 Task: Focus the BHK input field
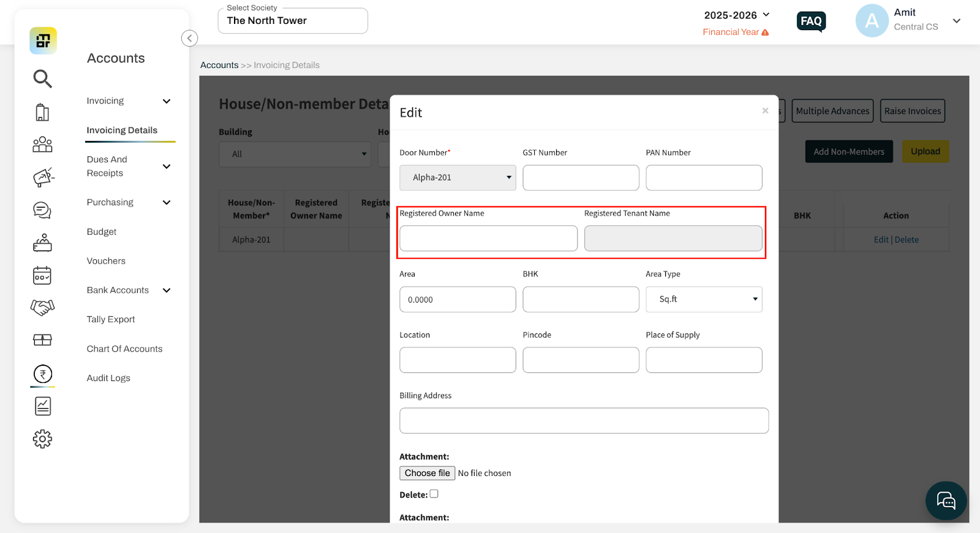pyautogui.click(x=581, y=300)
